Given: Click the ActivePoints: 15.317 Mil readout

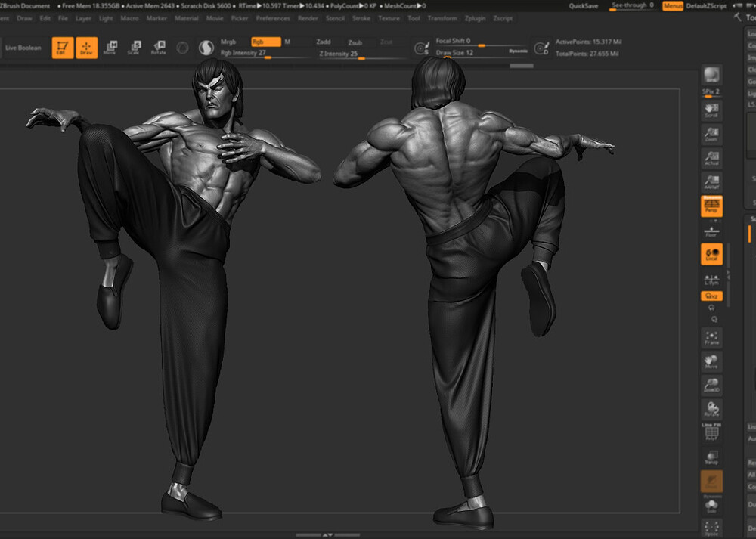Looking at the screenshot, I should (588, 42).
